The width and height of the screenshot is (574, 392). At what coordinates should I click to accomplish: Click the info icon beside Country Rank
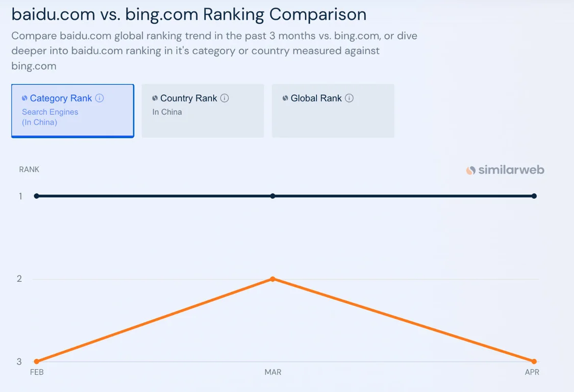(224, 98)
